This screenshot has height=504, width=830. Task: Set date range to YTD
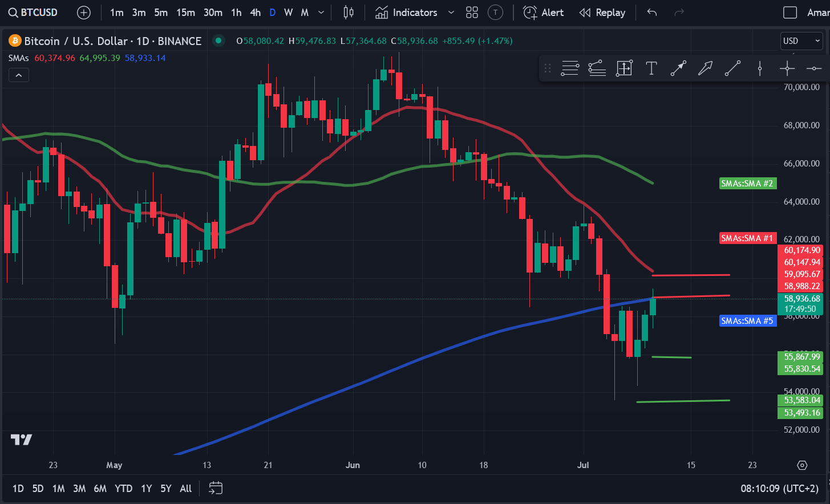point(123,489)
